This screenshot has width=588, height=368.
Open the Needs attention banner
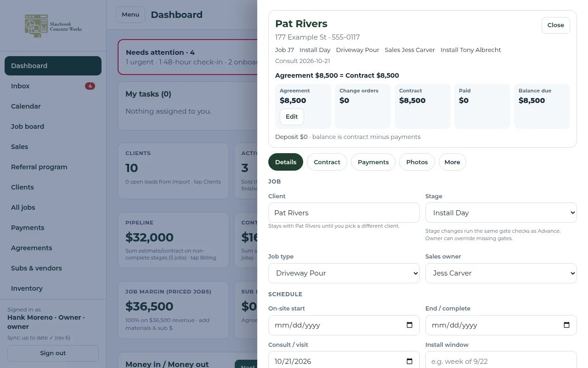coord(187,57)
